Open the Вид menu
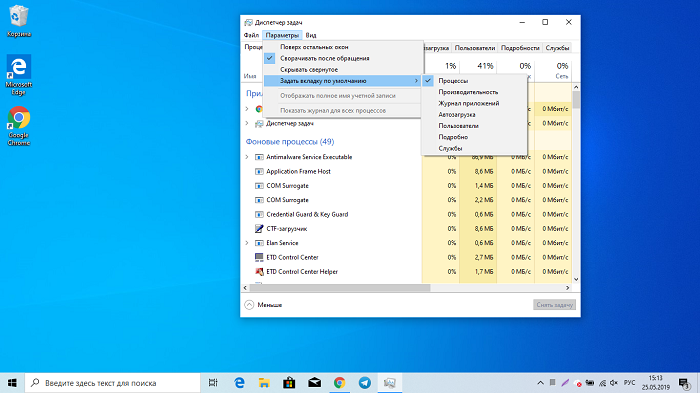This screenshot has height=393, width=700. (x=311, y=35)
